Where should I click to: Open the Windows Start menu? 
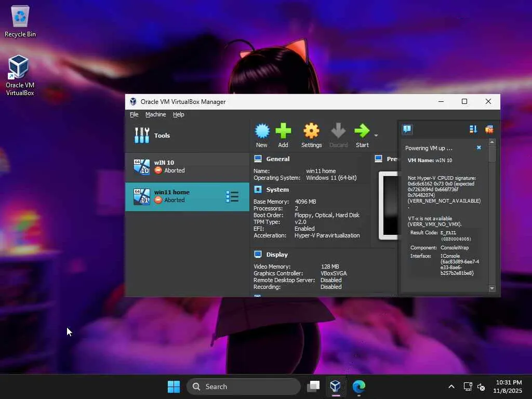174,387
